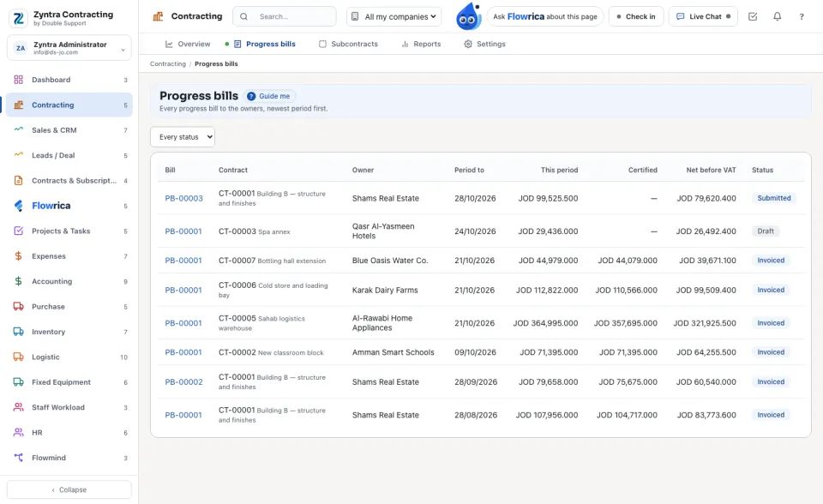This screenshot has height=504, width=823.
Task: Switch to the Subcontracts tab
Action: (349, 44)
